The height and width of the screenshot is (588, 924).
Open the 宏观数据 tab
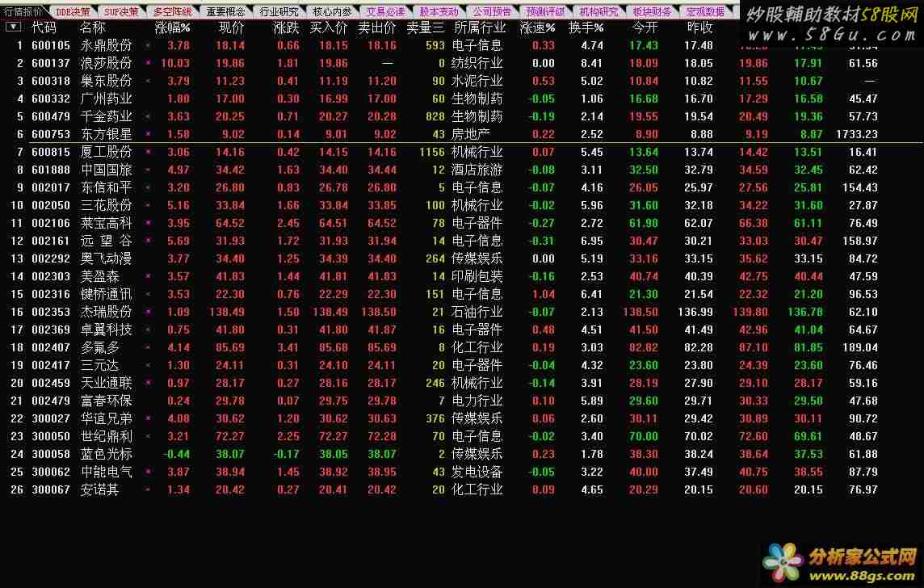click(x=705, y=11)
